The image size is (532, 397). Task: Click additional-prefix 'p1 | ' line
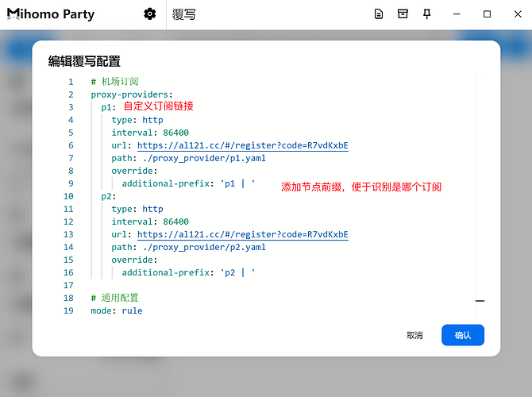point(189,183)
